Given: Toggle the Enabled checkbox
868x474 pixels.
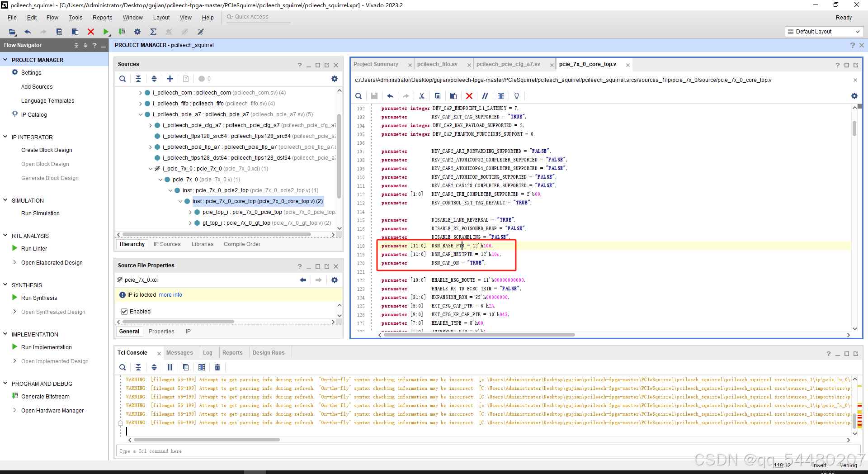Looking at the screenshot, I should coord(124,312).
